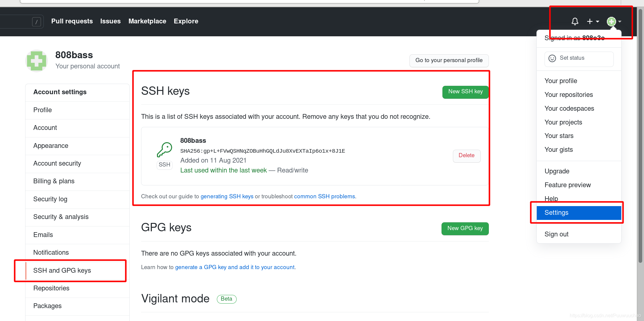Viewport: 644px width, 321px height.
Task: Select Packages in settings sidebar
Action: (78, 306)
